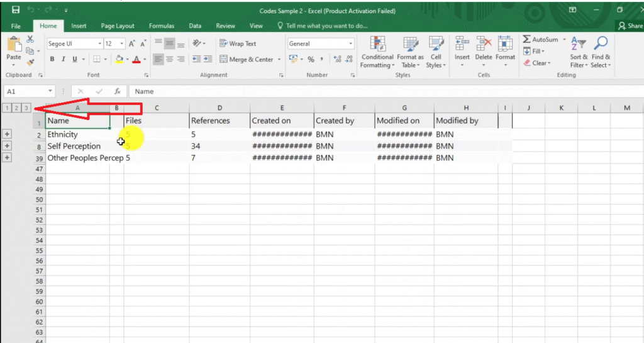Click outline level 2 button

click(x=16, y=108)
